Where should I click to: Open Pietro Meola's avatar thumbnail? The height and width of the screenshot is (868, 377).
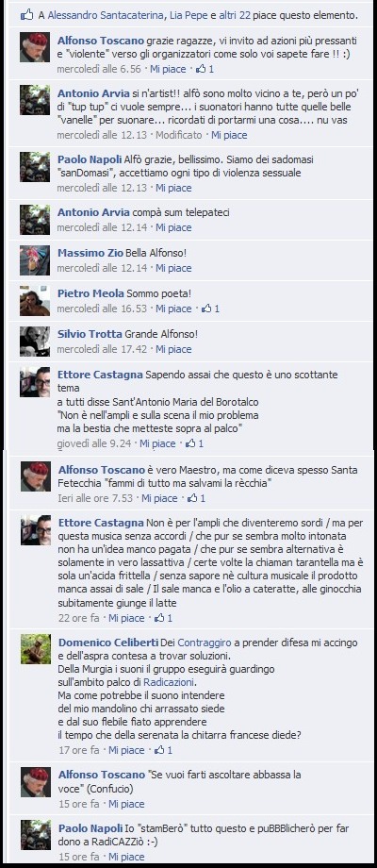(35, 301)
